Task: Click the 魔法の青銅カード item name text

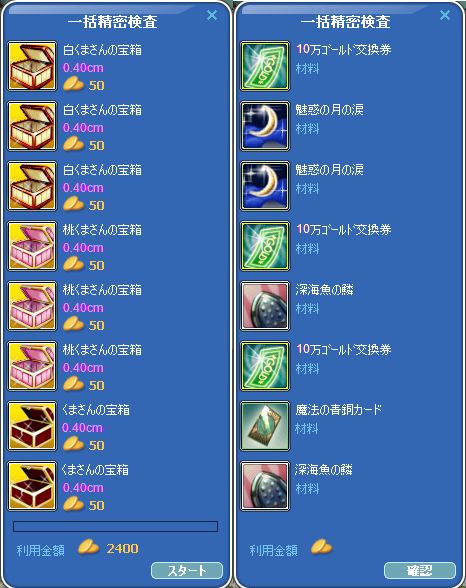Action: coord(338,410)
